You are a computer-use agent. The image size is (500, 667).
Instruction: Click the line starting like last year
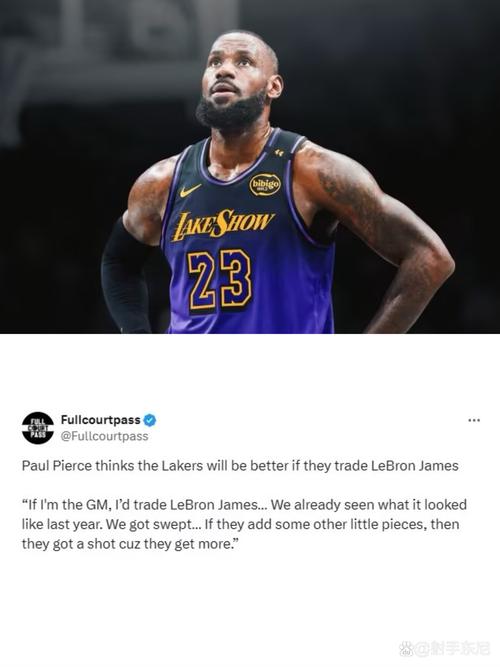click(x=240, y=524)
